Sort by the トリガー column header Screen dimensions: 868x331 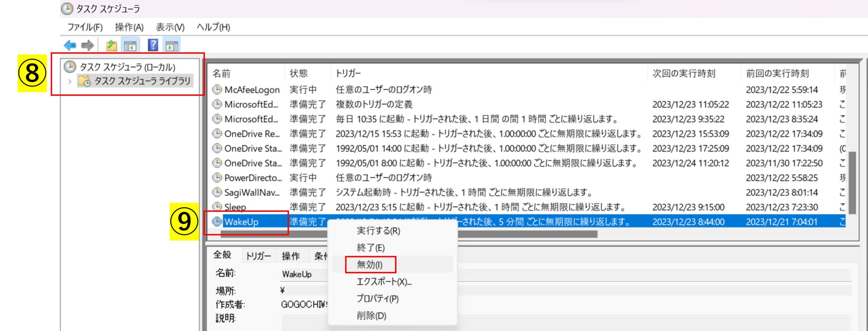(x=349, y=73)
